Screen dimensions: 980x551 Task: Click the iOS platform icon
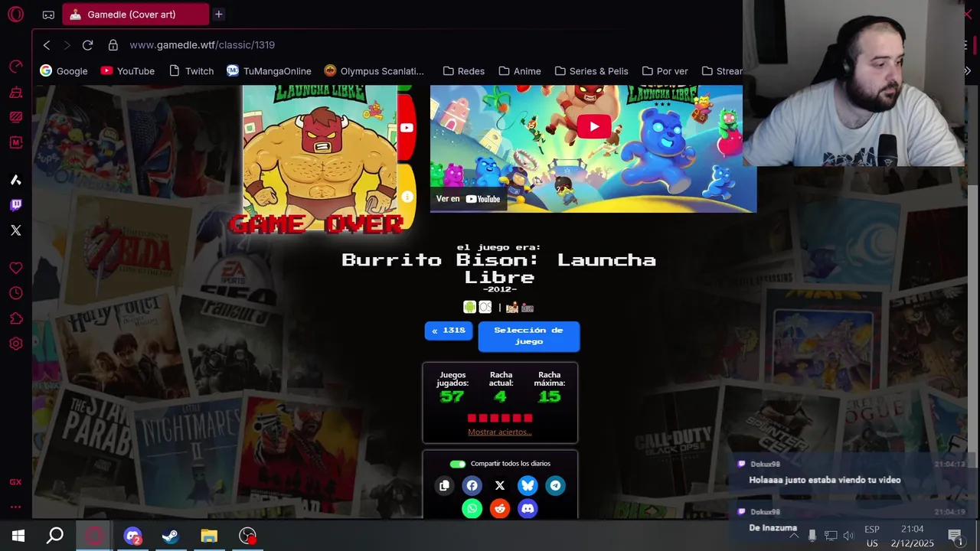pos(485,307)
